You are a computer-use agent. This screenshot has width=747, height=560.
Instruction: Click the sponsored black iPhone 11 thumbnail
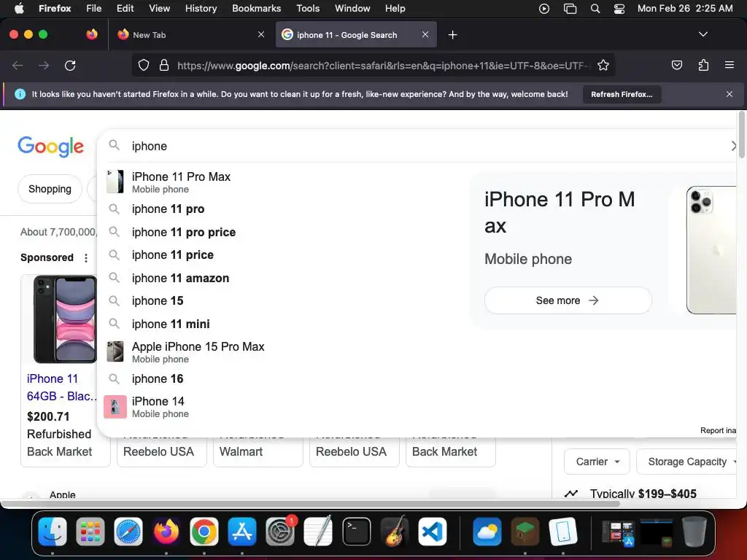[x=65, y=319]
